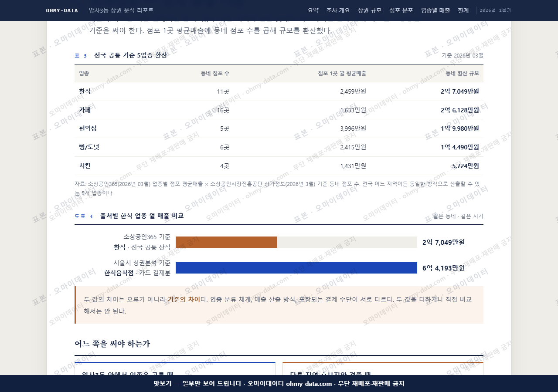Click the 1억 9,980만원 cell
The width and height of the screenshot is (558, 392).
pos(460,128)
